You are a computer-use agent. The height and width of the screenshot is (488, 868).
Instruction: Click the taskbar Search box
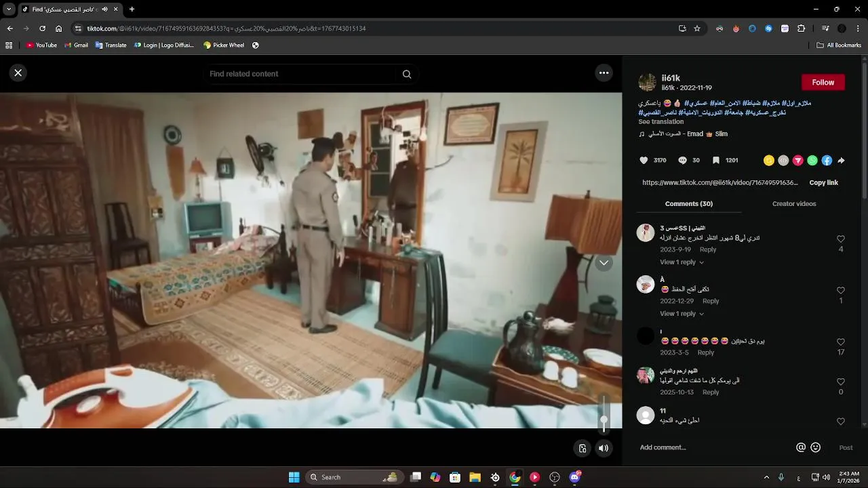[x=353, y=477]
